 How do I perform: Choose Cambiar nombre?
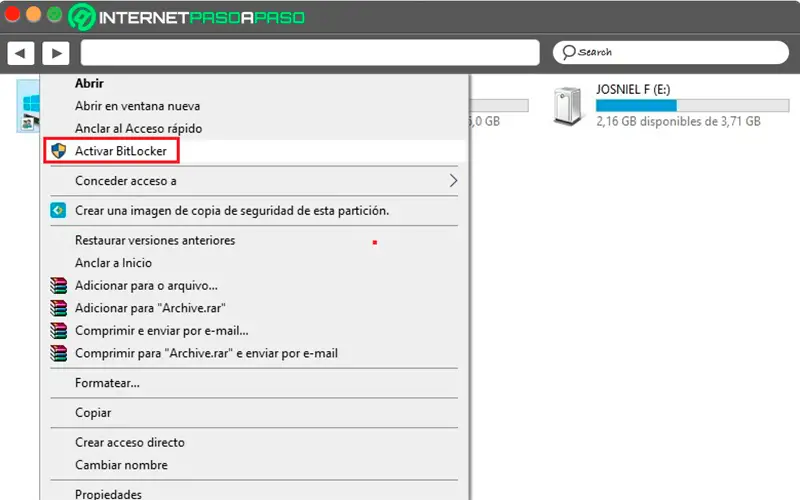click(x=121, y=465)
